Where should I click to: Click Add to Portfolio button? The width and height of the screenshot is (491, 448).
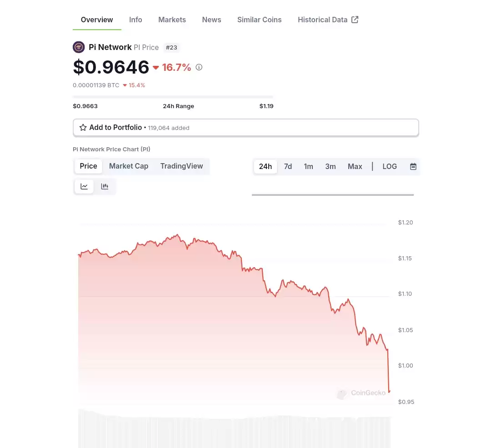246,128
